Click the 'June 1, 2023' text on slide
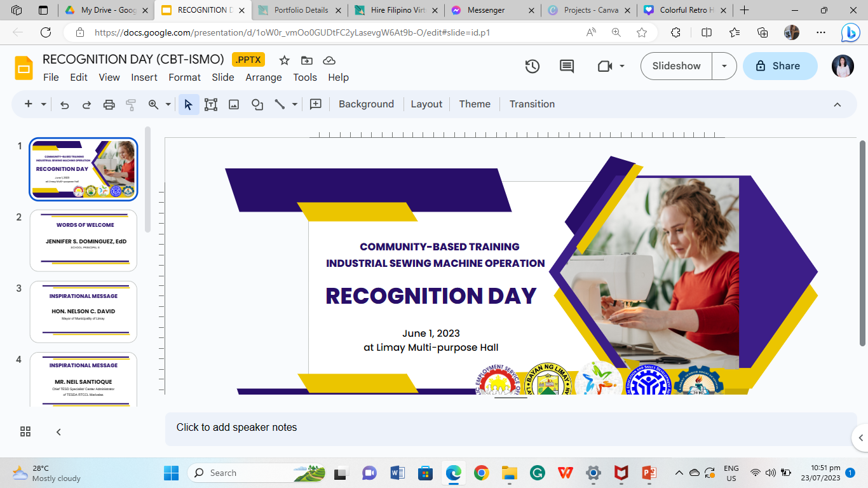The height and width of the screenshot is (488, 868). coord(431,334)
